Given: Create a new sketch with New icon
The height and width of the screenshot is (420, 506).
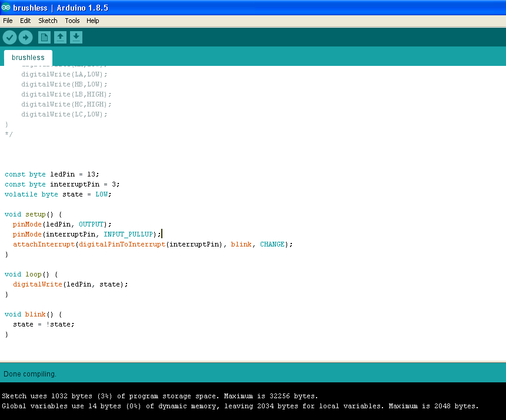Looking at the screenshot, I should click(44, 38).
